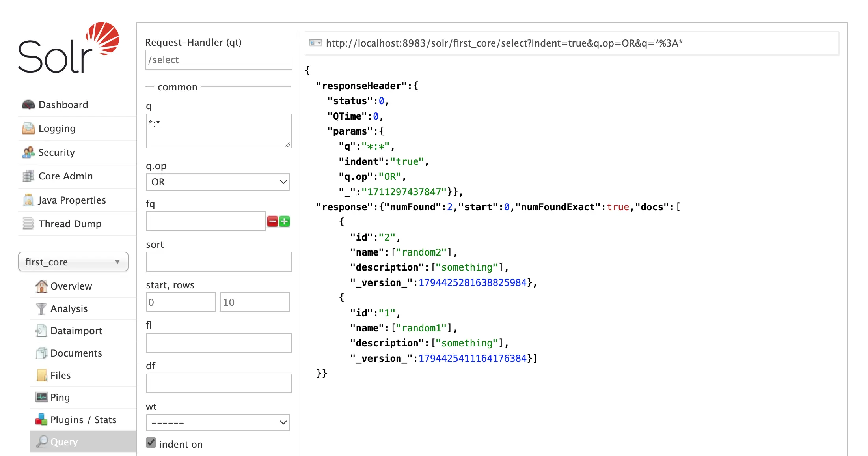Click the Security users icon
868x456 pixels.
28,152
